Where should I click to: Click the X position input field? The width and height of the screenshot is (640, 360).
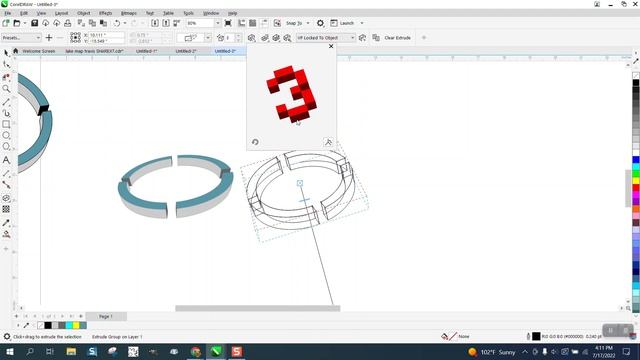pyautogui.click(x=106, y=36)
